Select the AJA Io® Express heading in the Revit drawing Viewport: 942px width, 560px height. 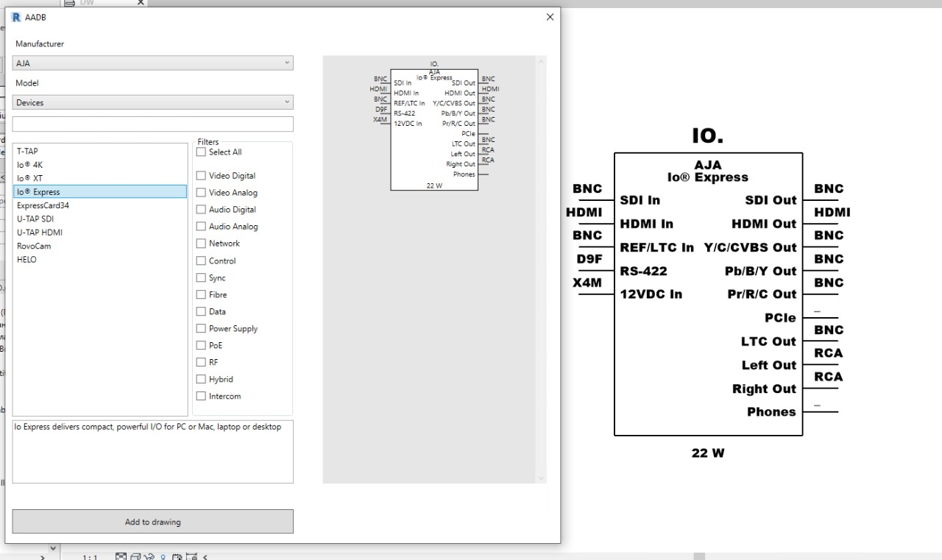point(708,171)
